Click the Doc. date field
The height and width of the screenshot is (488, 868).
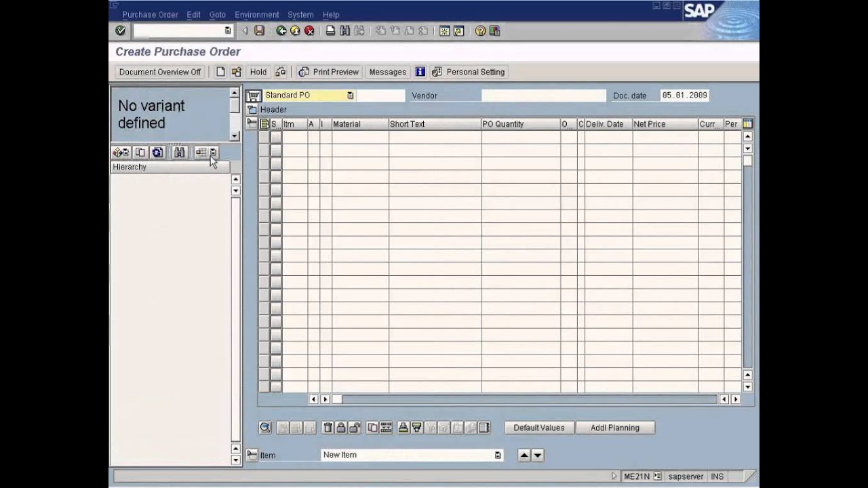(685, 96)
